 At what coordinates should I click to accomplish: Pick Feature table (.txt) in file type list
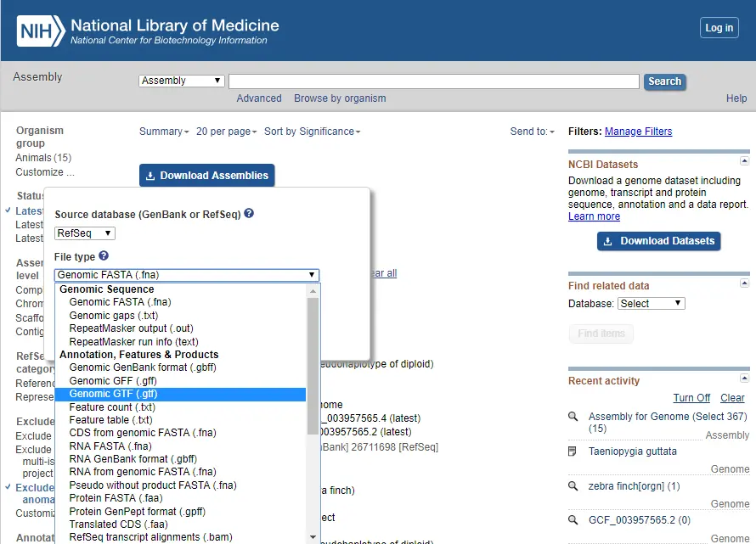pos(110,420)
